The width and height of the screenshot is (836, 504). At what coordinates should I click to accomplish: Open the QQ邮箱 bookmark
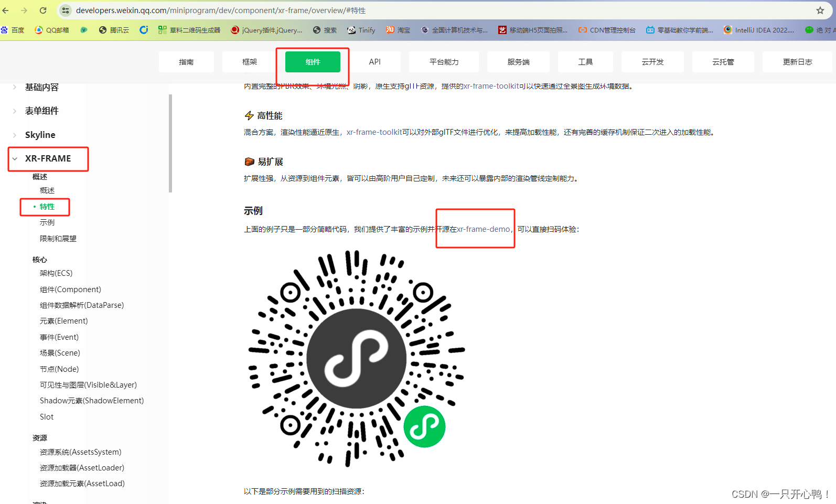click(52, 30)
